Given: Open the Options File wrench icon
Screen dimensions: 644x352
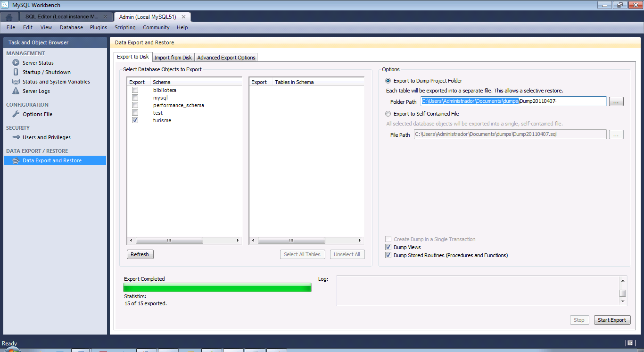Looking at the screenshot, I should coord(16,114).
